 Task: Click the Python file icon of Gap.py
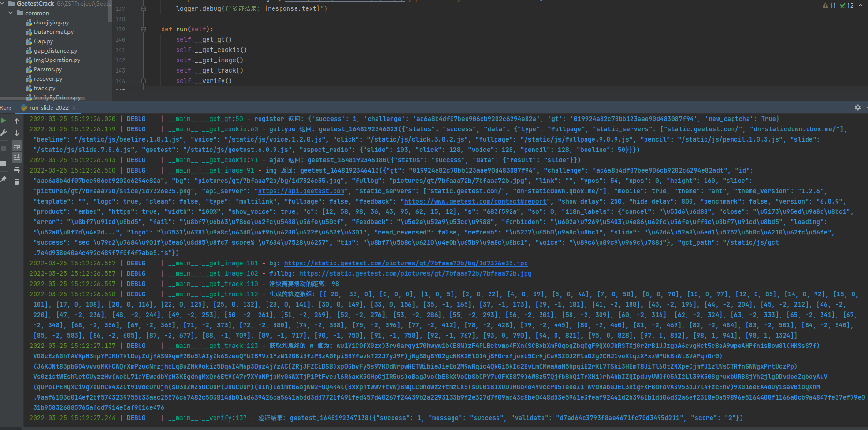[29, 41]
